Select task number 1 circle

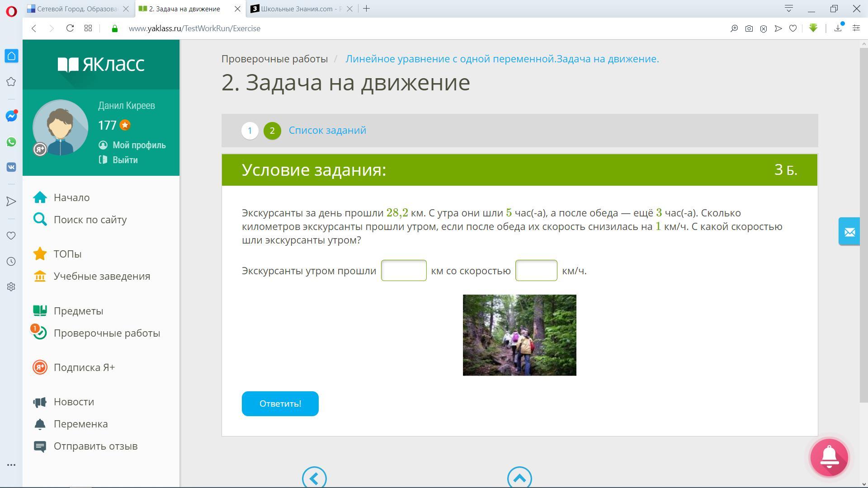click(250, 131)
